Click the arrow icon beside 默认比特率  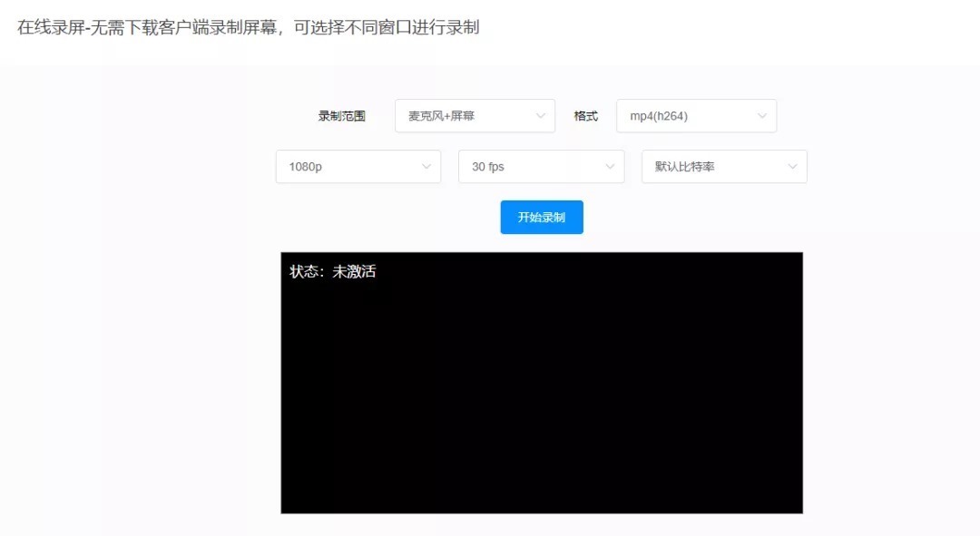coord(792,167)
